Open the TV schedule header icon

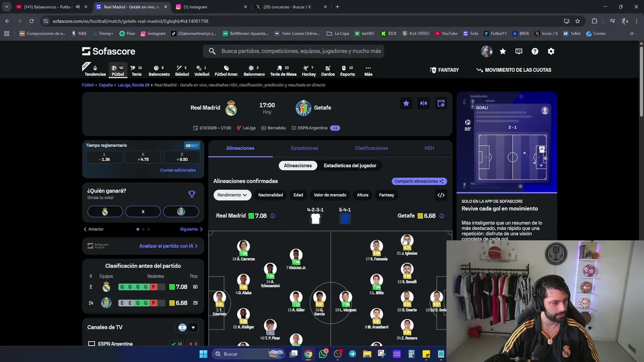click(519, 51)
